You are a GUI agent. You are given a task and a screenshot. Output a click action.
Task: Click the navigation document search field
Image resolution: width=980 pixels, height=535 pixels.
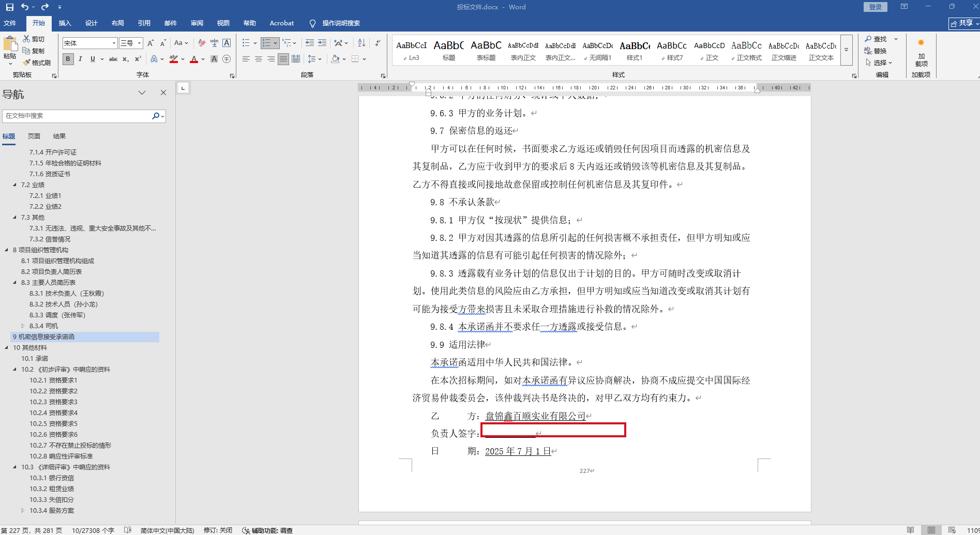click(77, 116)
